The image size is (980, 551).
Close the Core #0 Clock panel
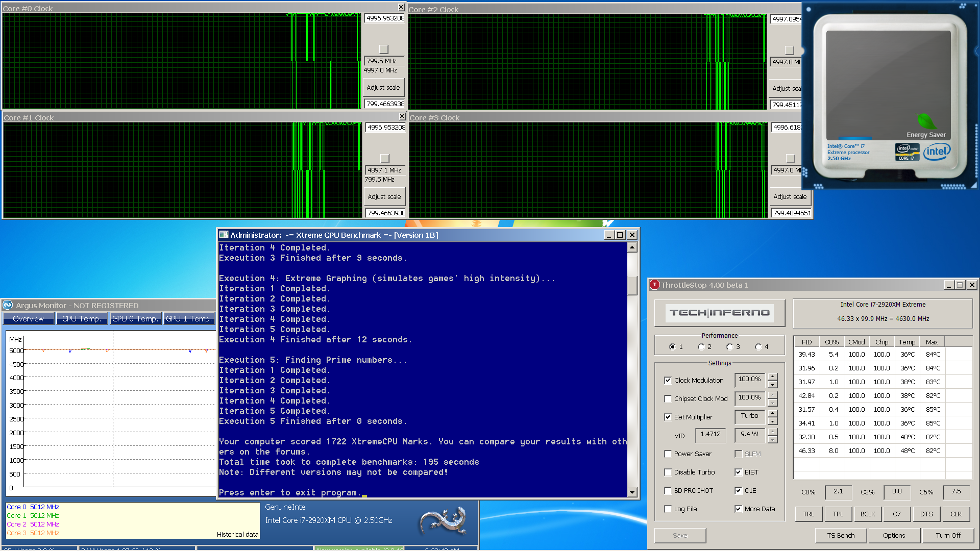(401, 7)
